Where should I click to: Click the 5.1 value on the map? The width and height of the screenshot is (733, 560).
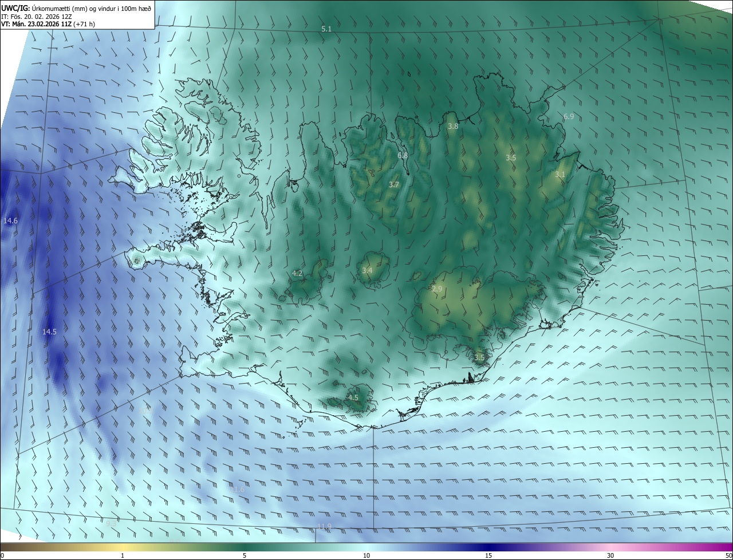click(x=326, y=29)
